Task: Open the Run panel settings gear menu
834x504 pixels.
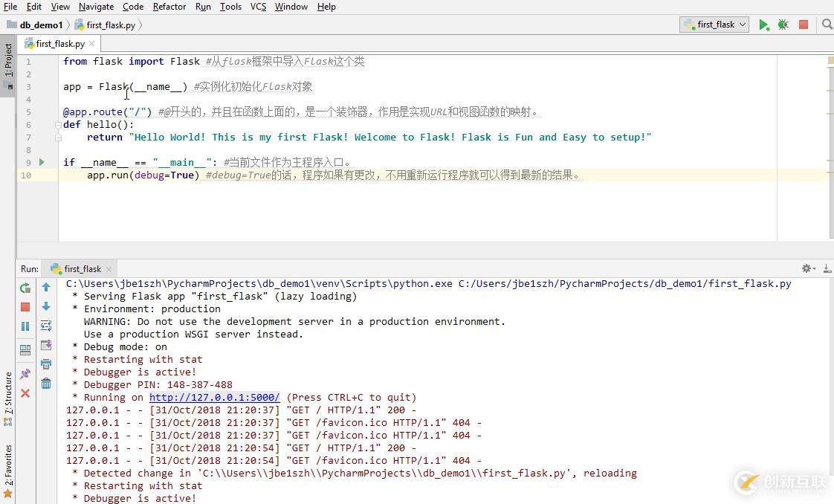Action: click(x=806, y=268)
